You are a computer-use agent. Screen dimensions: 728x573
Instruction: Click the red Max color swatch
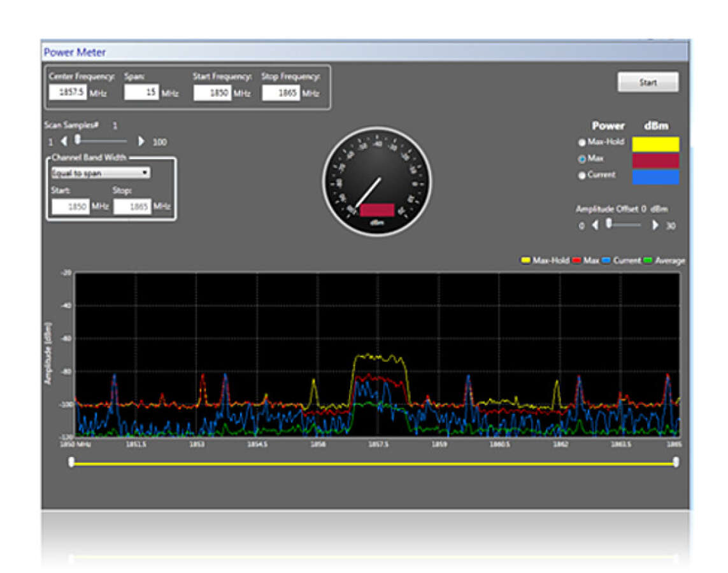point(655,160)
